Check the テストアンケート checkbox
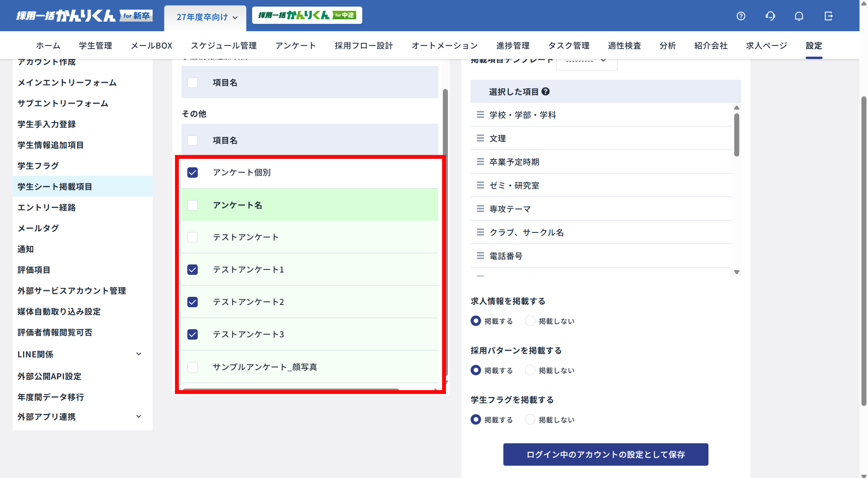The image size is (868, 478). click(x=192, y=237)
